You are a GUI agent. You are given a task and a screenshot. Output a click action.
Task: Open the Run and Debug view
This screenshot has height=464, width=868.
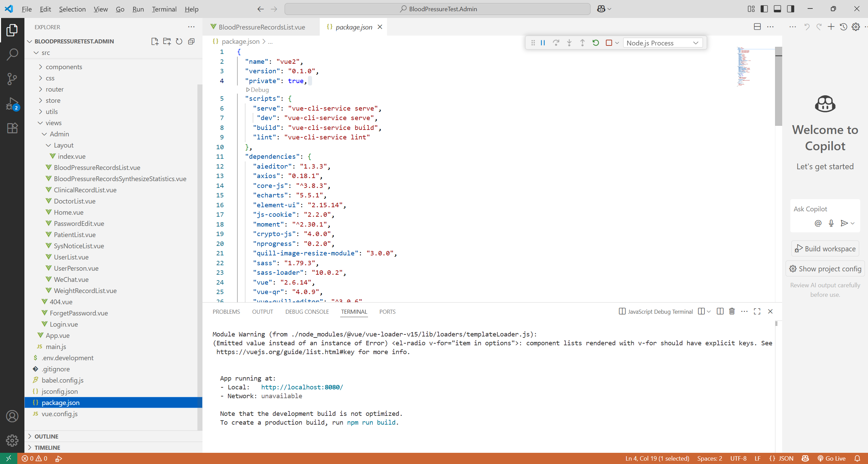pos(12,103)
